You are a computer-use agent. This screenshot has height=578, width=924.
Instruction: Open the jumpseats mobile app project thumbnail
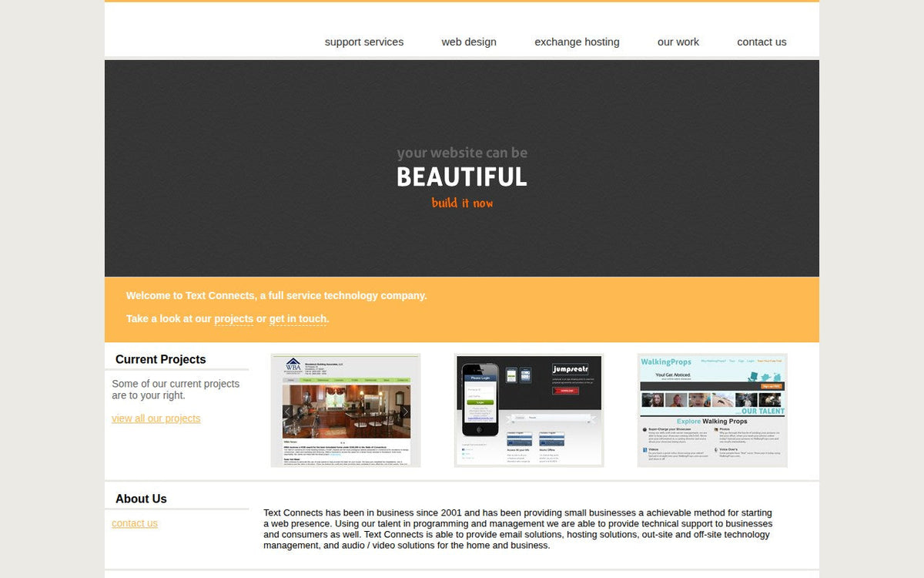pos(529,410)
